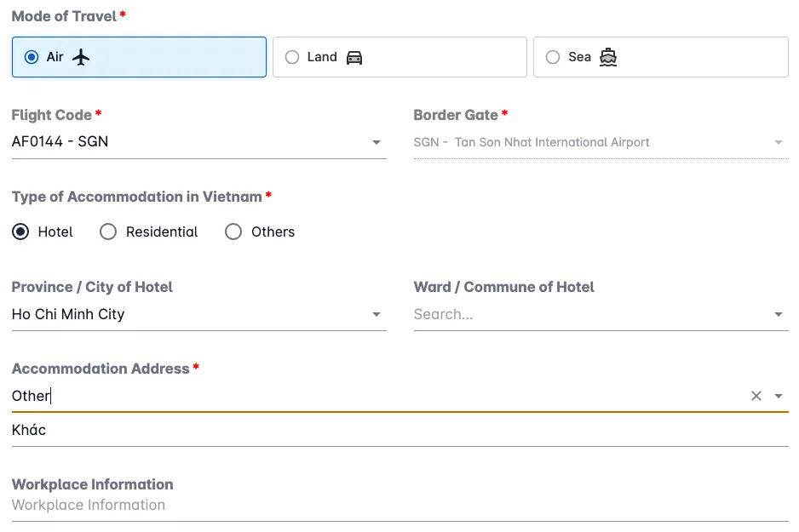Select Land mode of travel radio
Screen dimensions: 799x532
tap(292, 57)
